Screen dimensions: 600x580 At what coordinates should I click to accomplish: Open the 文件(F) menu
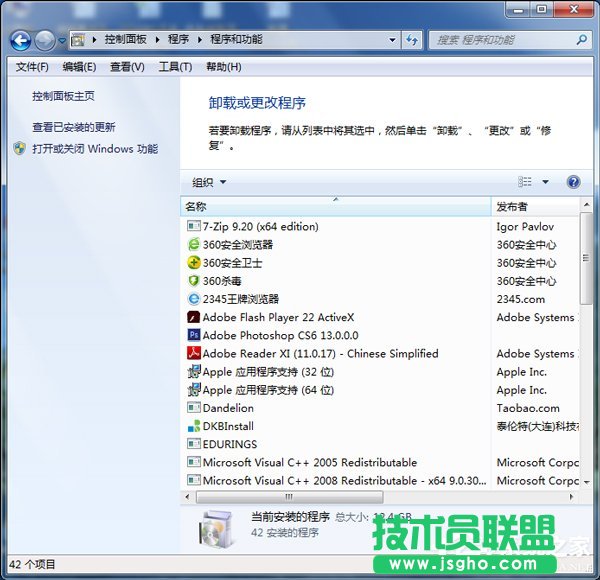(32, 67)
